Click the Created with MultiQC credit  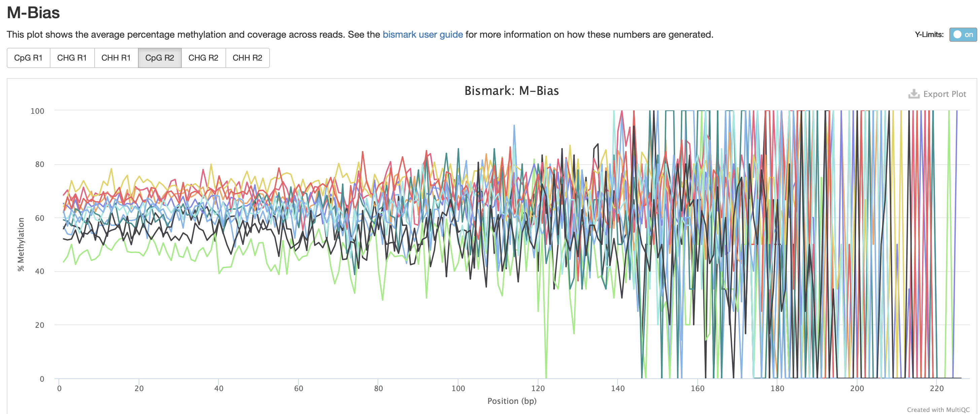tap(938, 409)
